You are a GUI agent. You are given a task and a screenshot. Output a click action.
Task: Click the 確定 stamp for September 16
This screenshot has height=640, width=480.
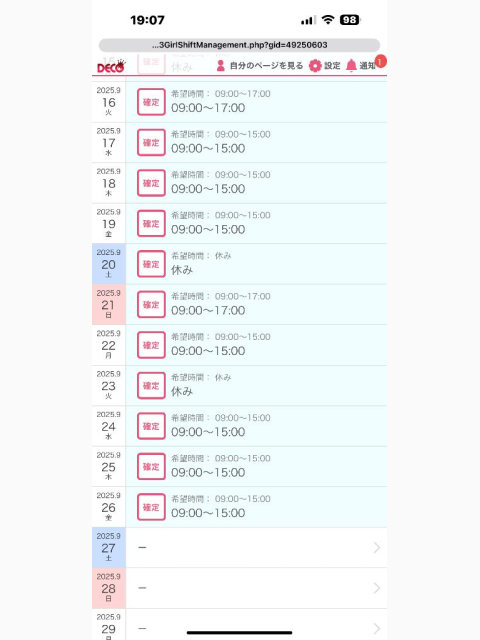(151, 102)
